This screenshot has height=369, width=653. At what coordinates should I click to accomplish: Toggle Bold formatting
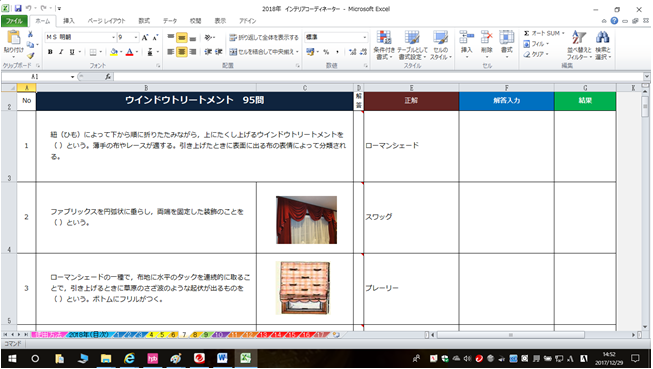tap(50, 52)
